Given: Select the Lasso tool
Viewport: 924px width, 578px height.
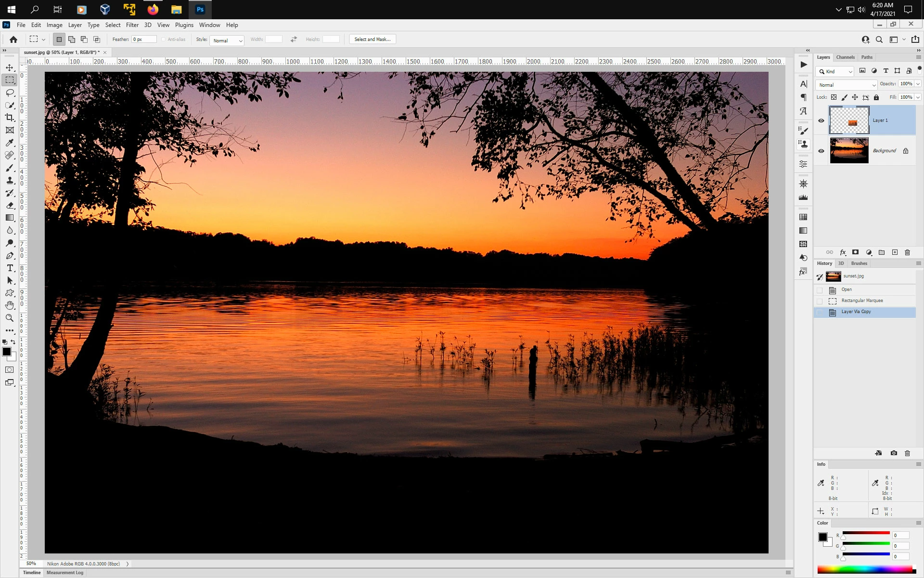Looking at the screenshot, I should pos(10,92).
